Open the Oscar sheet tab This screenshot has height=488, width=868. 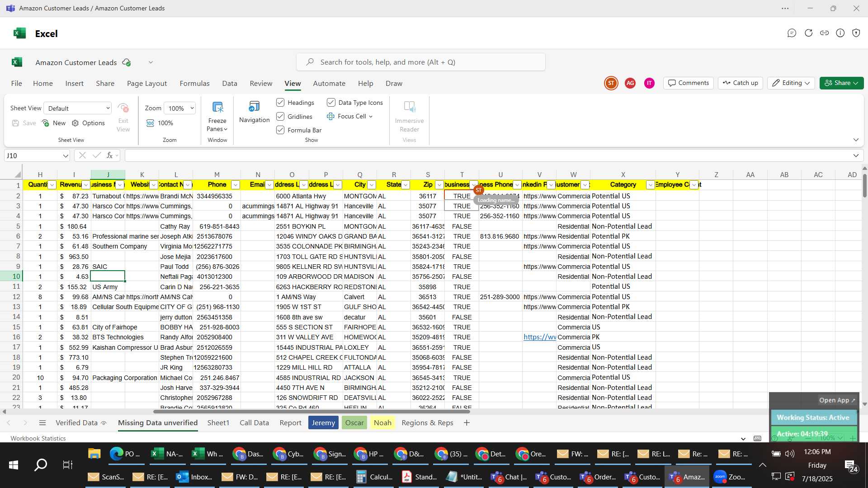[354, 423]
